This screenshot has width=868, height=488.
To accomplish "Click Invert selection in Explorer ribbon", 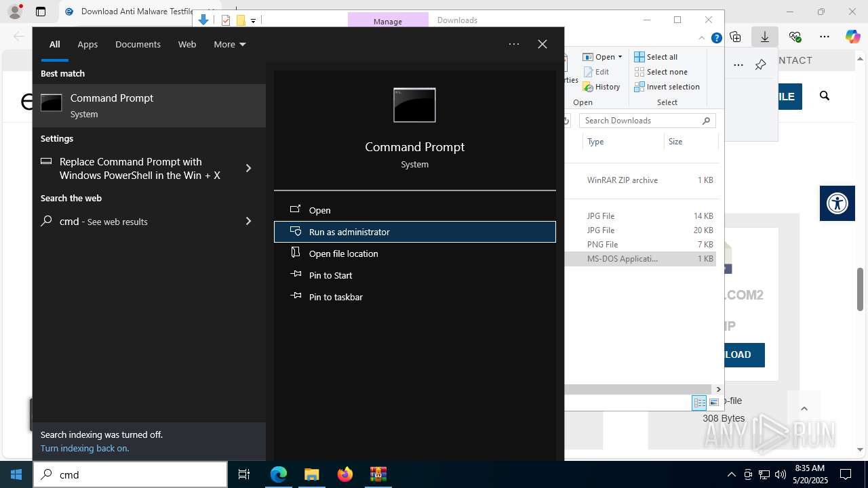I will tap(667, 87).
